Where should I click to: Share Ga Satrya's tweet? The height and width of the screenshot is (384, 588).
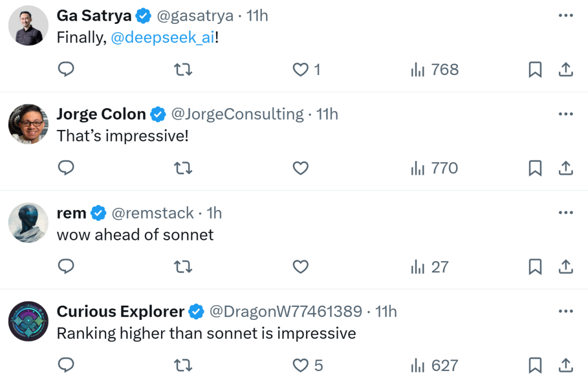566,70
